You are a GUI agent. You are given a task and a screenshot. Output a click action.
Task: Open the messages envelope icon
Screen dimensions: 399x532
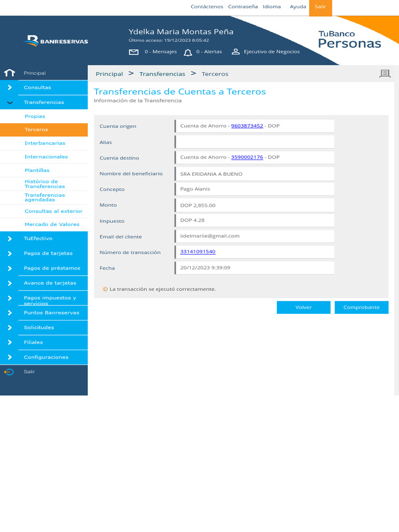[x=134, y=52]
